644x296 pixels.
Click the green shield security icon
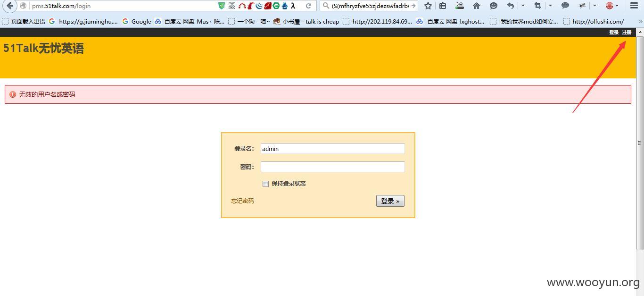(x=222, y=6)
